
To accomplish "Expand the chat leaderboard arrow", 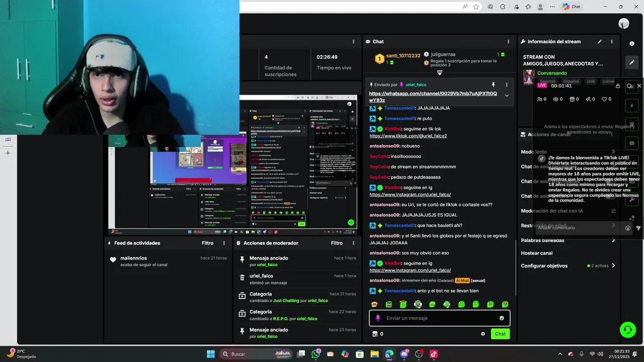I will pos(440,73).
